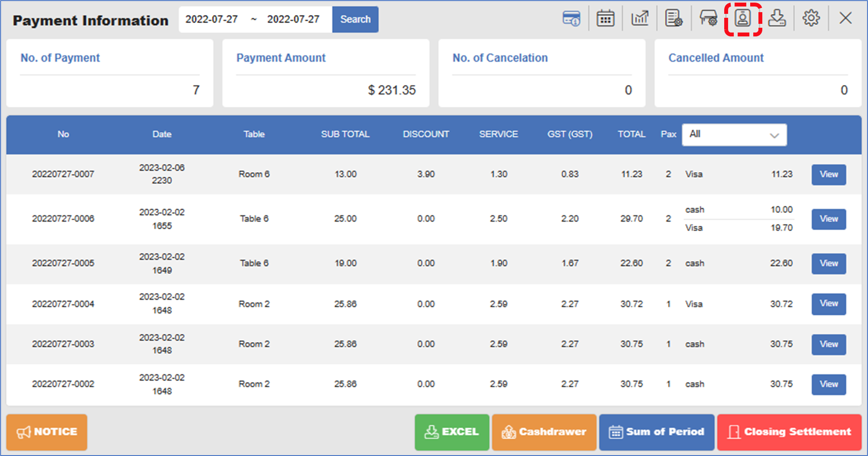
Task: Open the Cashdrawer button
Action: (544, 432)
